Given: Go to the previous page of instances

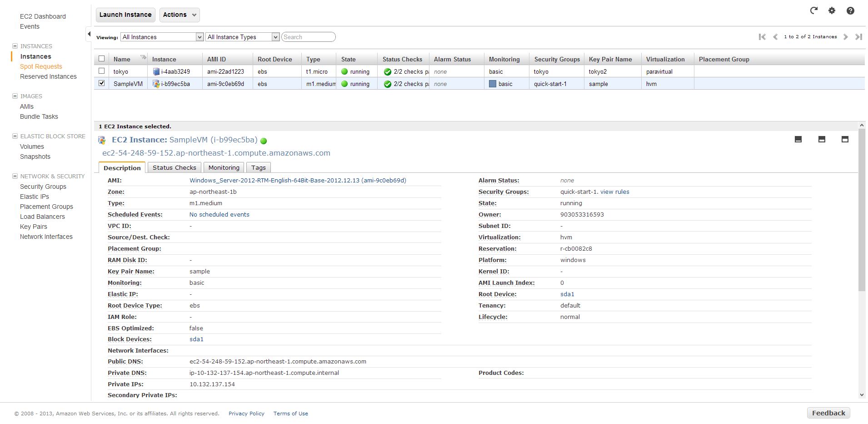Looking at the screenshot, I should pos(775,37).
